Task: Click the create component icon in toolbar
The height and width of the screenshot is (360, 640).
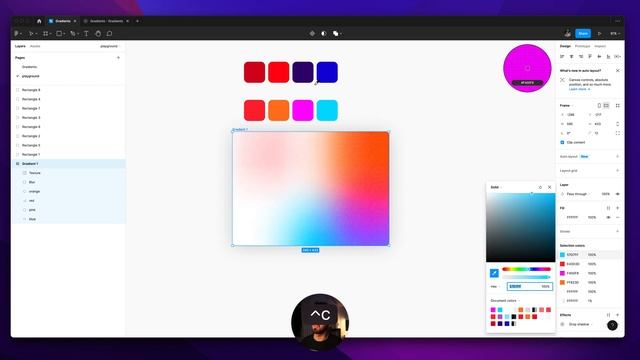Action: pyautogui.click(x=312, y=33)
